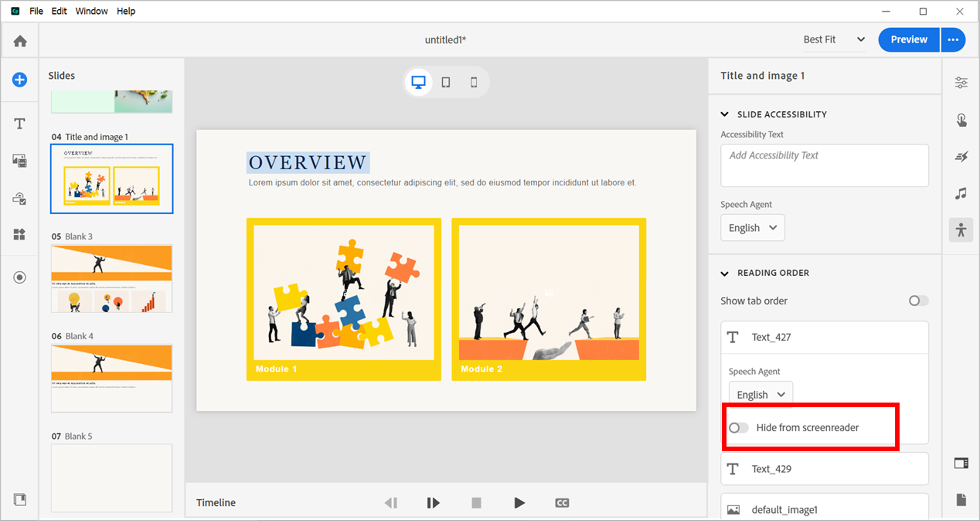
Task: Open the Accessibility panel figure icon
Action: pyautogui.click(x=961, y=230)
